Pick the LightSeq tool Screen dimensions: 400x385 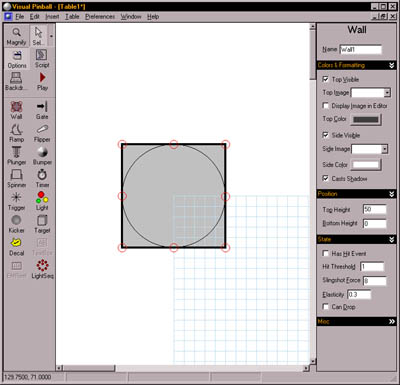click(42, 269)
